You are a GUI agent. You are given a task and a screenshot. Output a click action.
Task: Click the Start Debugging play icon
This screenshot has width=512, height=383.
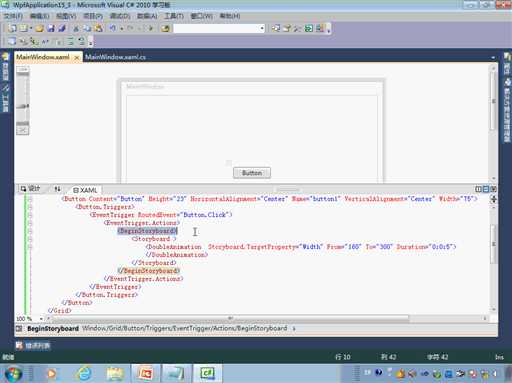click(x=151, y=28)
